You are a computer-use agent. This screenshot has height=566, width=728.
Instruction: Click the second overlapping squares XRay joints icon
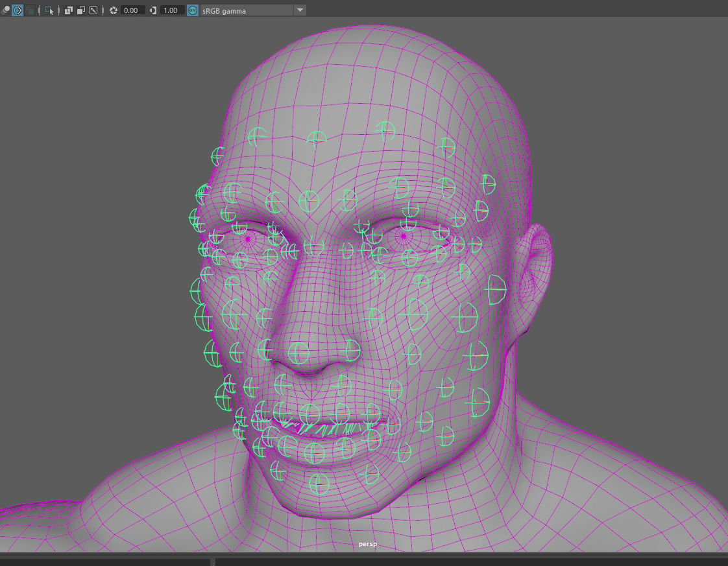tap(81, 10)
